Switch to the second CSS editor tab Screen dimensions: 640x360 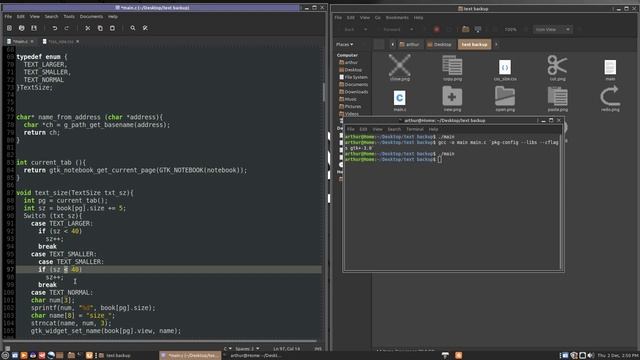click(x=60, y=42)
